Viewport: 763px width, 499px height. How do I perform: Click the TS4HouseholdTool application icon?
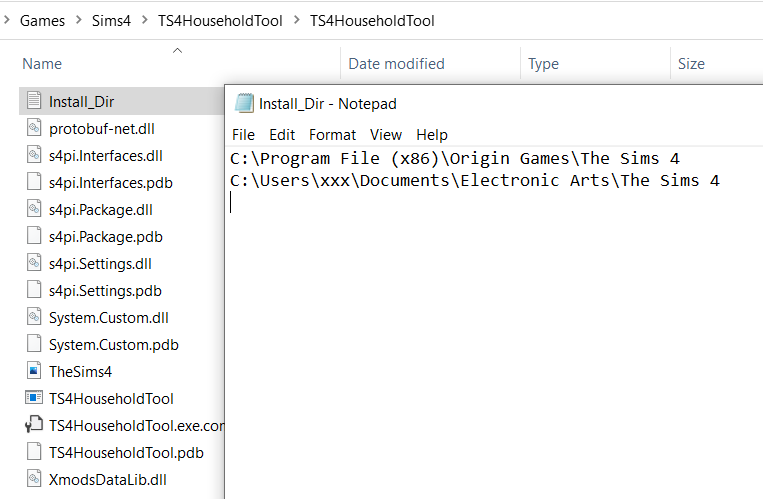coord(34,397)
